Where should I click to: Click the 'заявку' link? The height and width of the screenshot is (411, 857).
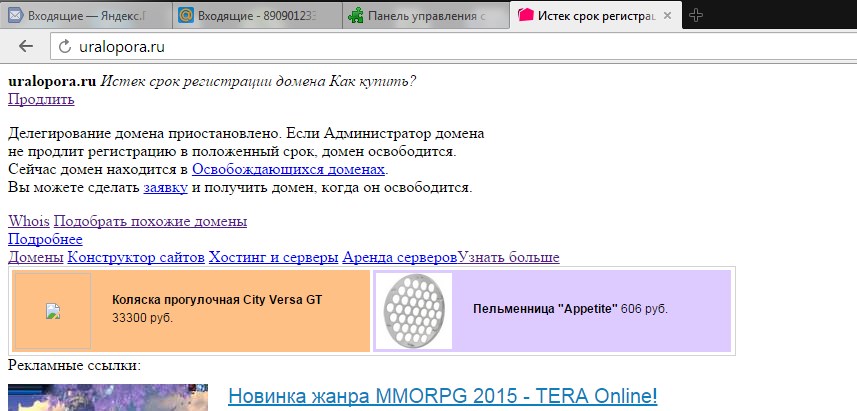coord(166,188)
